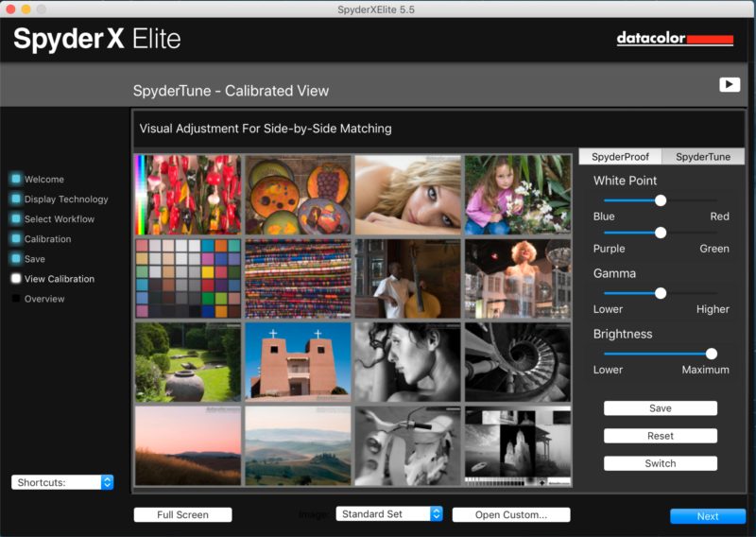Select the color checker chart thumbnail
Image resolution: width=756 pixels, height=537 pixels.
click(188, 278)
